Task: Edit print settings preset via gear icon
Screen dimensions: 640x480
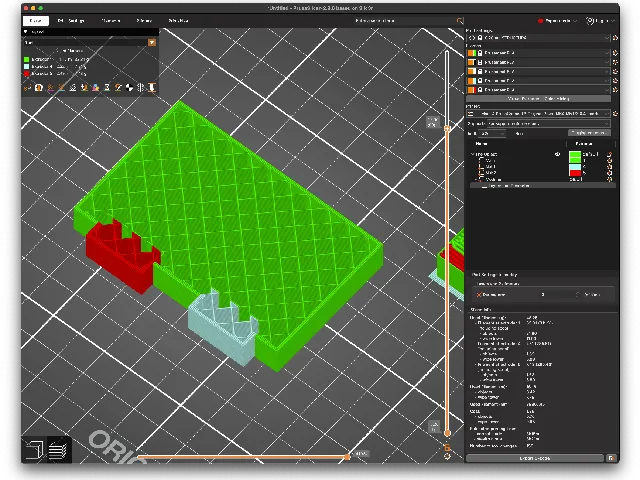Action: [x=615, y=38]
